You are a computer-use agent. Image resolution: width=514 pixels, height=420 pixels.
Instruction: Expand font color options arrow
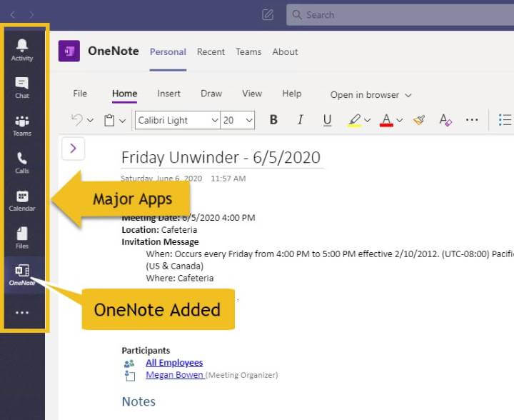tap(400, 120)
